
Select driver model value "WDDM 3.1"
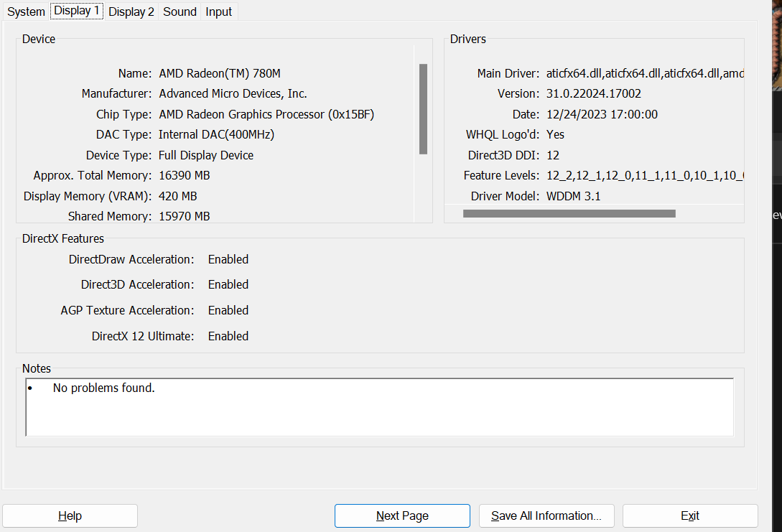(573, 196)
